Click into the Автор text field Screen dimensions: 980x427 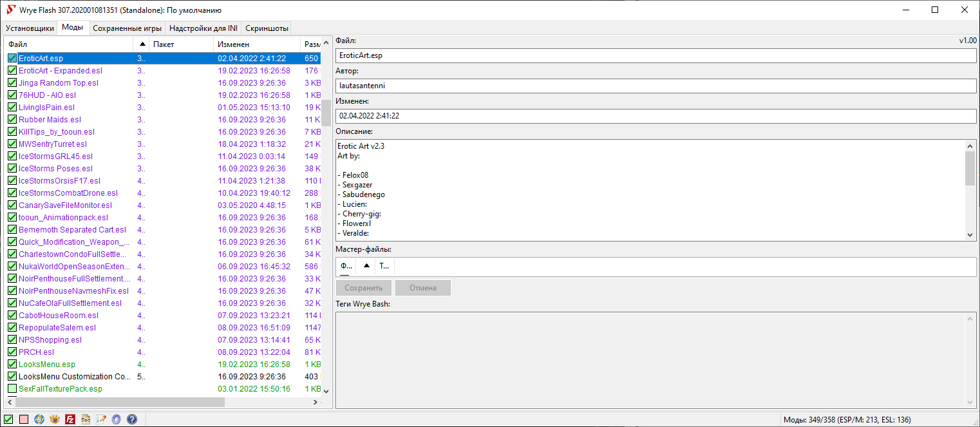tap(655, 86)
